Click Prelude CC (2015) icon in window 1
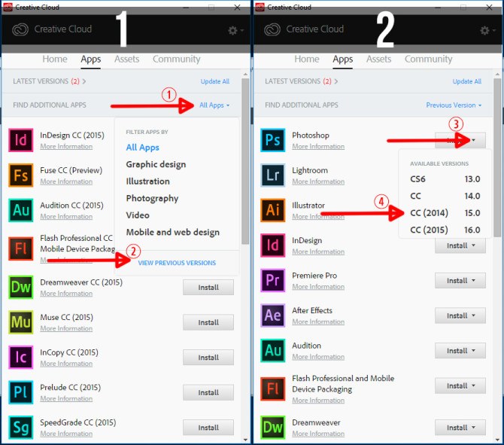 [x=20, y=392]
